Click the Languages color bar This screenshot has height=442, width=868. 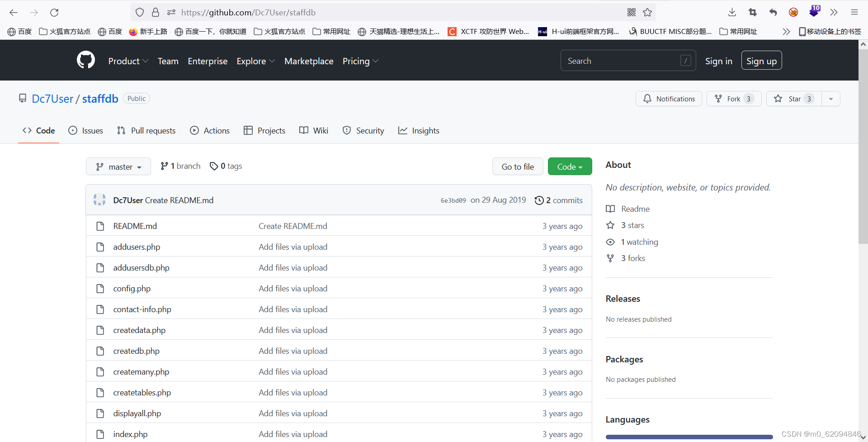[x=689, y=437]
